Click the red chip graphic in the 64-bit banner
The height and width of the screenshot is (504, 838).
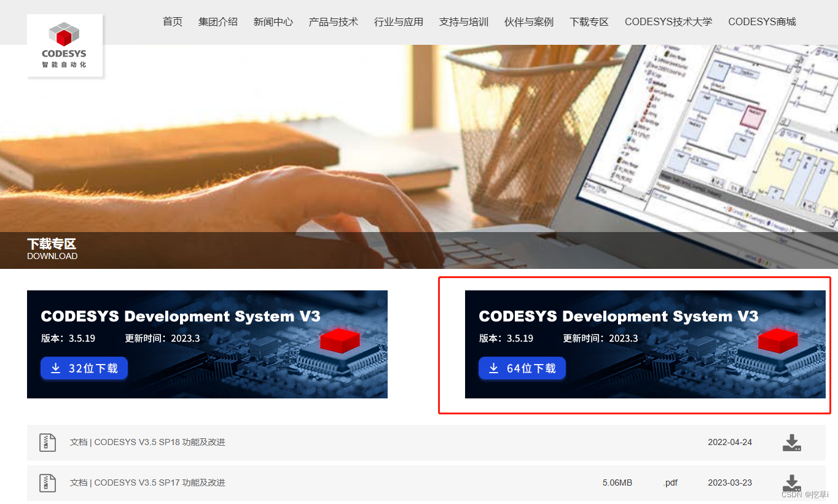[x=778, y=341]
